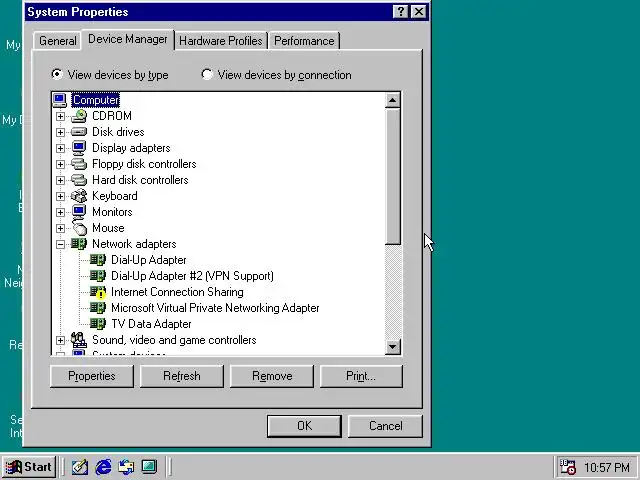Click the Floppy disk controllers icon

pyautogui.click(x=79, y=164)
